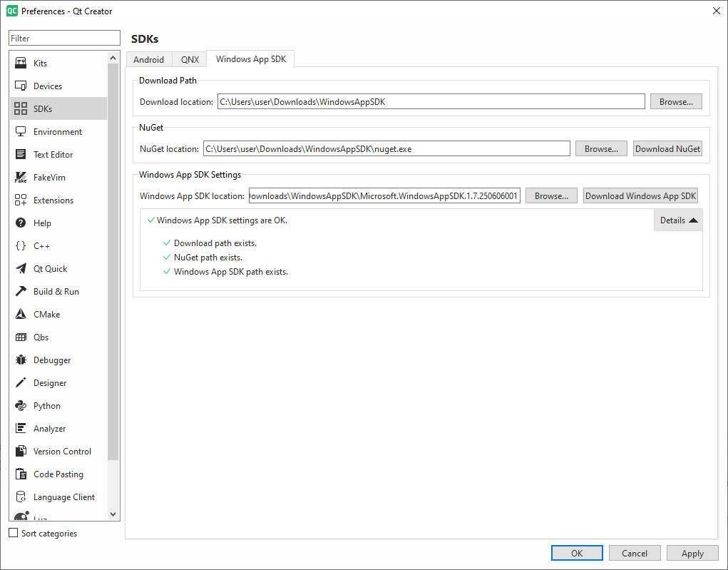728x570 pixels.
Task: Select the Extensions icon
Action: pos(21,200)
